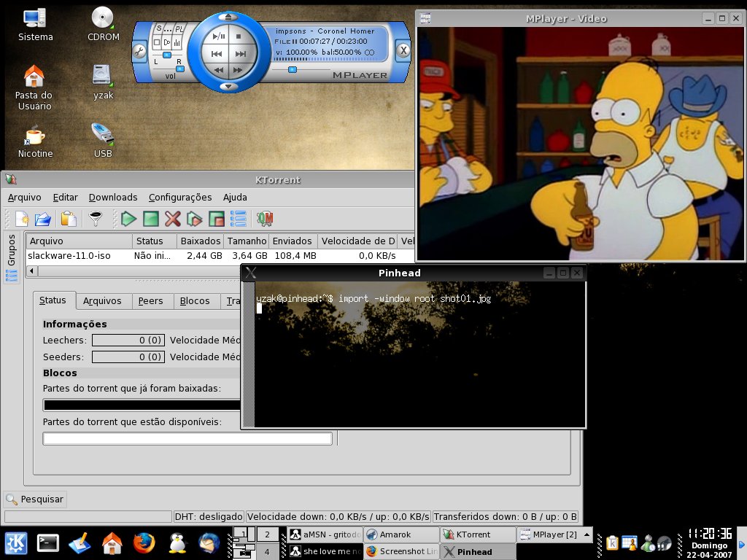This screenshot has height=560, width=747.
Task: Toggle the equalizer bars button in MPlayer
Action: (x=177, y=42)
